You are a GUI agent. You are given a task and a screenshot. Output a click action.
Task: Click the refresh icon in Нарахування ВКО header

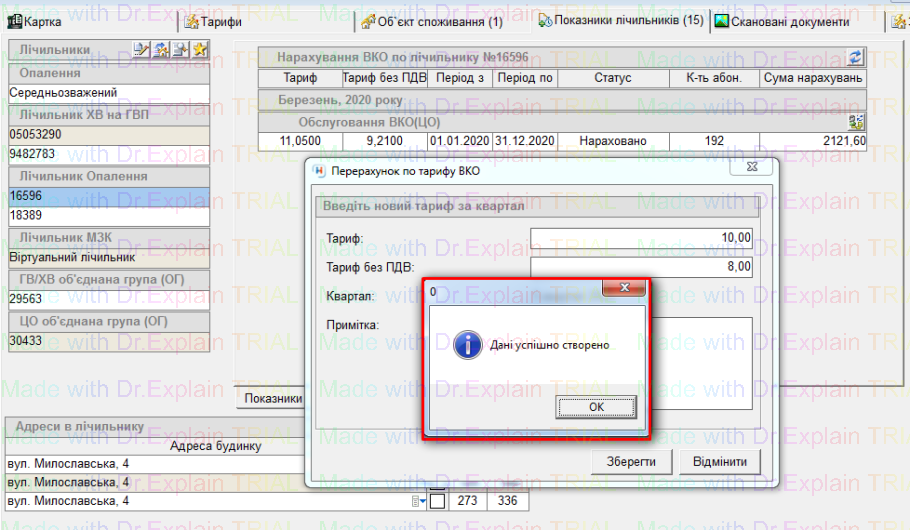tap(856, 58)
